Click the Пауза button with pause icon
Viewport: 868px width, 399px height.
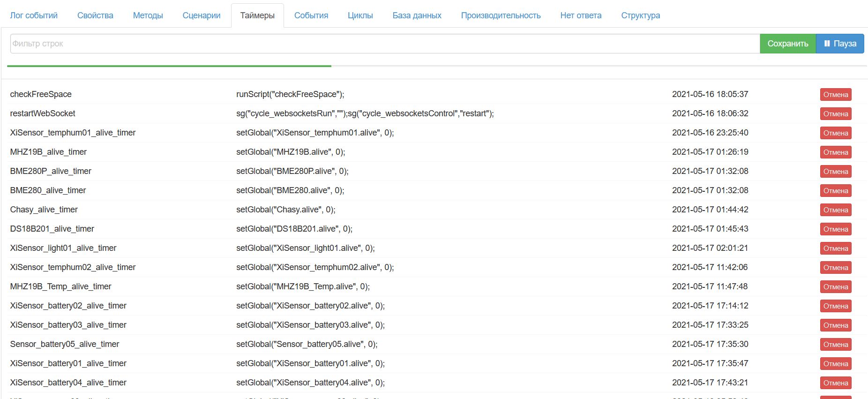click(839, 44)
